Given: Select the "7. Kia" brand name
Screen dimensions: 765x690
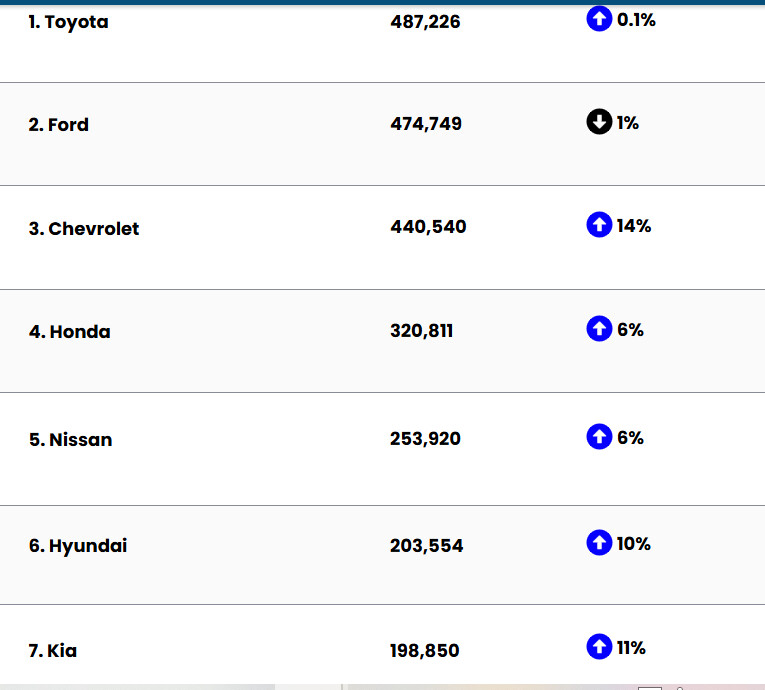Looking at the screenshot, I should (53, 651).
